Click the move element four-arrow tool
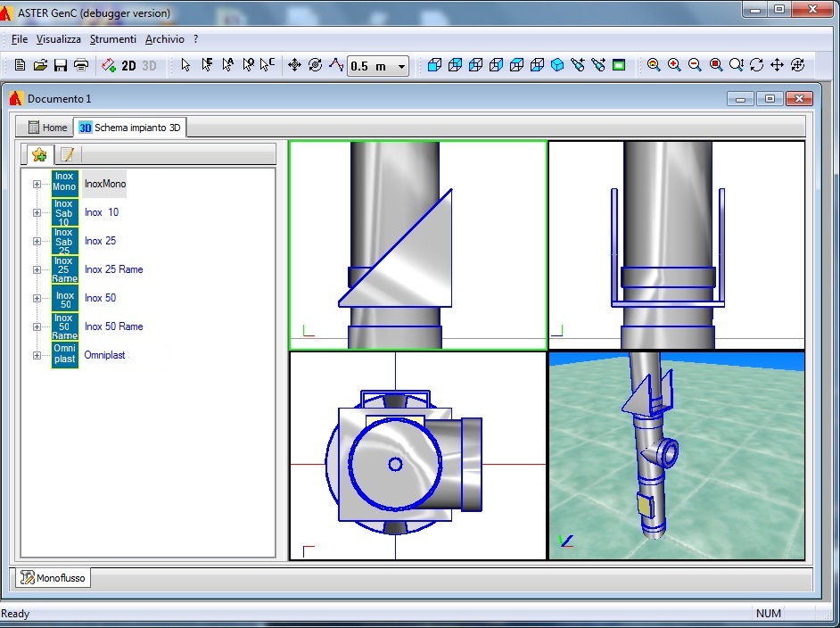The width and height of the screenshot is (840, 628). coord(294,65)
